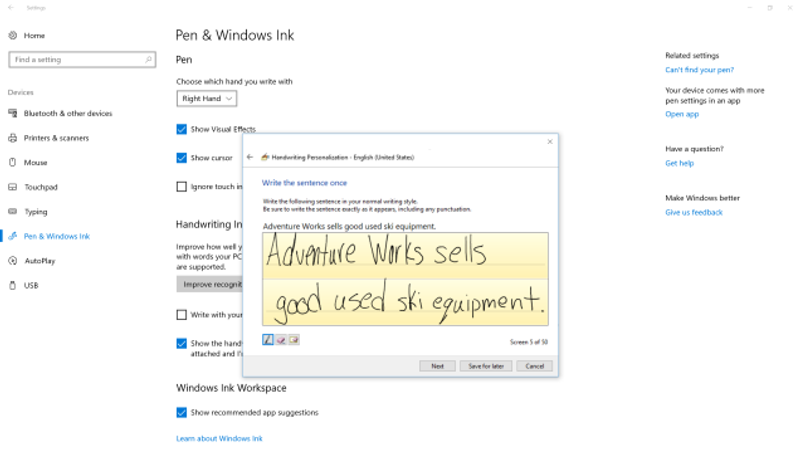The width and height of the screenshot is (800, 450).
Task: Click Give us feedback link
Action: point(694,212)
